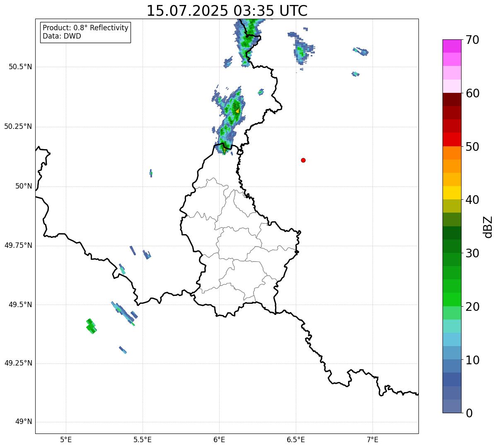Click the 49°N latitude label
The width and height of the screenshot is (498, 448).
pyautogui.click(x=24, y=422)
